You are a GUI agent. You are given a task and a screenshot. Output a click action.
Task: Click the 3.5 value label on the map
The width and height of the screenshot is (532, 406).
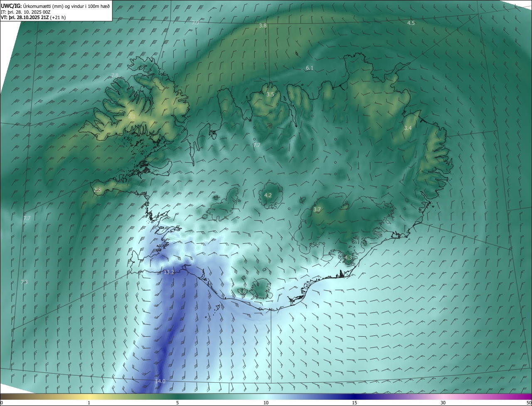tap(270, 95)
